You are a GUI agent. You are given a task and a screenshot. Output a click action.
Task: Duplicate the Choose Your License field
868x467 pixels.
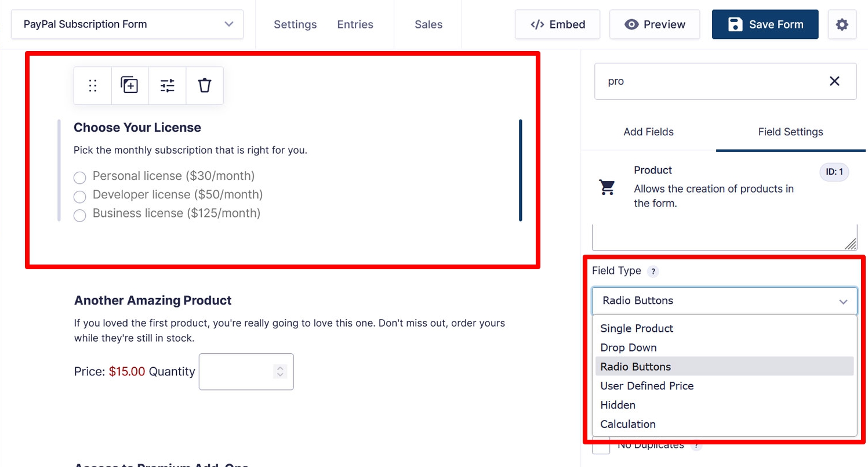130,86
